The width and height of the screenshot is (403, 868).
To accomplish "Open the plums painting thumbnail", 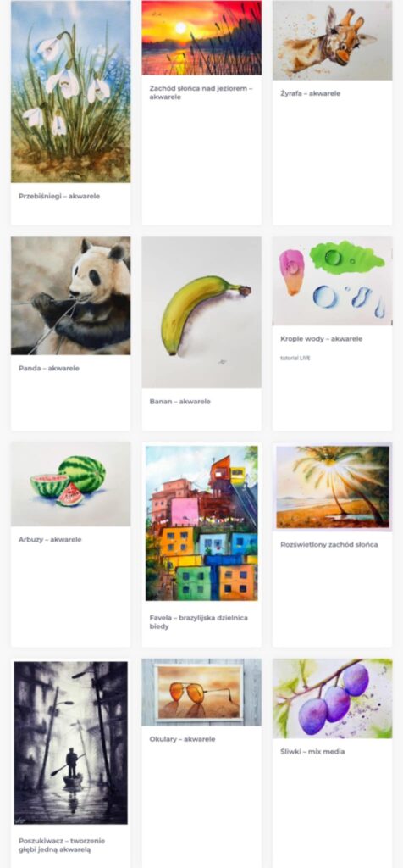I will [x=332, y=698].
